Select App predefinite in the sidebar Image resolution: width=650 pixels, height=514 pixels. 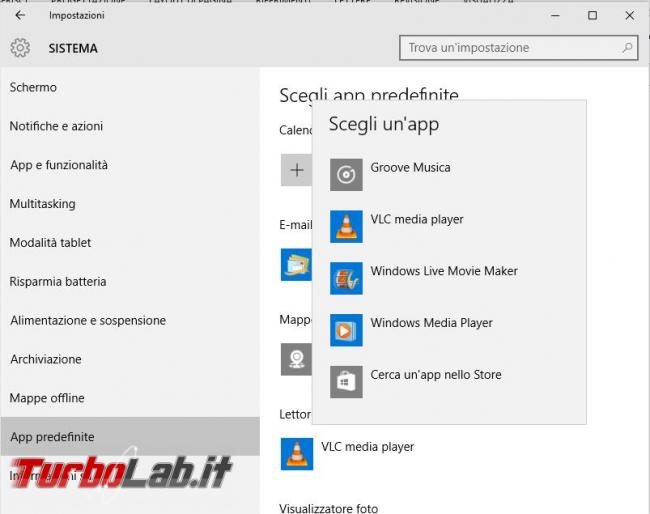point(130,436)
